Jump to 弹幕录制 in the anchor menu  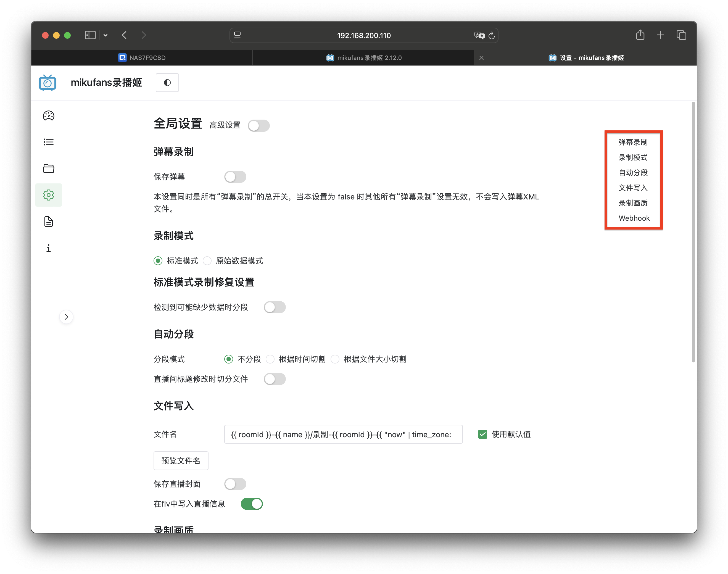pos(633,142)
